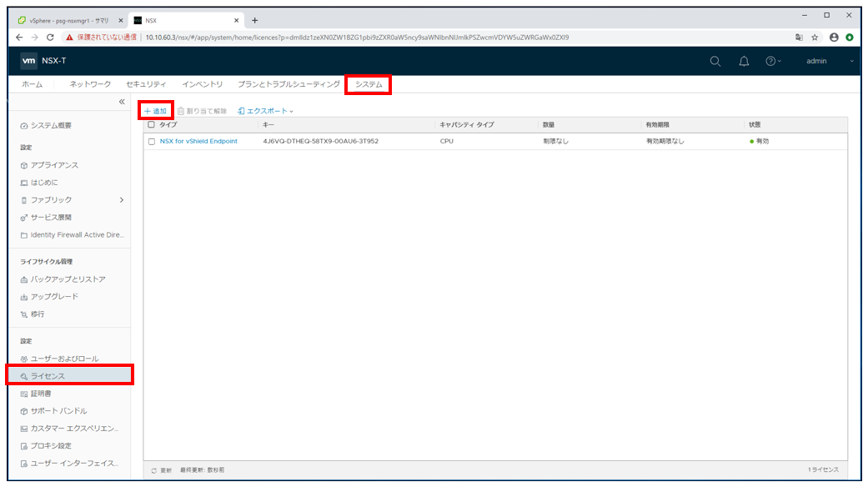The image size is (868, 487).
Task: Click the 有効 status cell
Action: pyautogui.click(x=759, y=141)
